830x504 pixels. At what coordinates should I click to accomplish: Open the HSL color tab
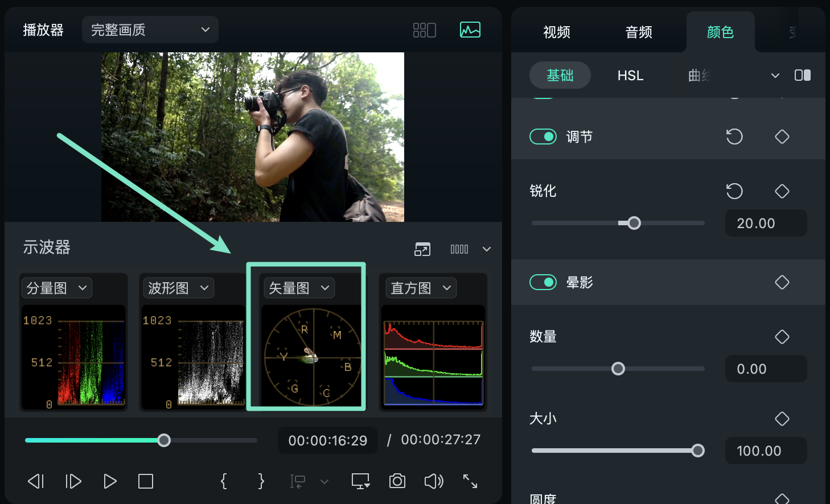pos(630,75)
